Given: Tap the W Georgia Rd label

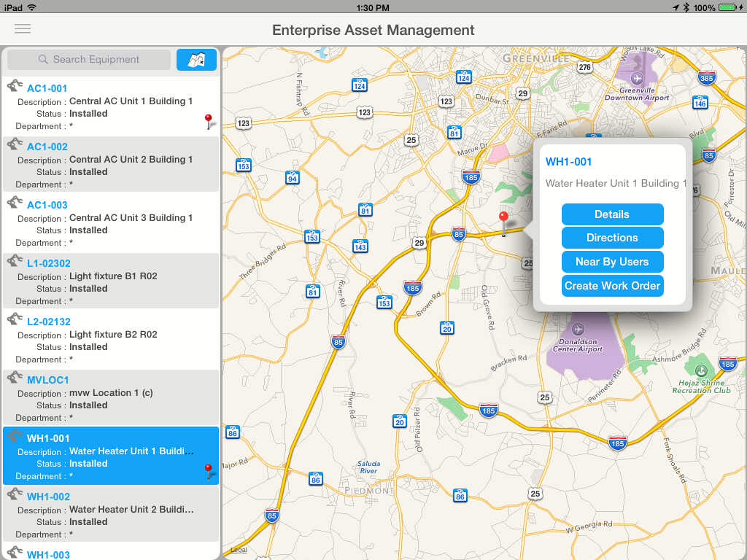Looking at the screenshot, I should (x=589, y=526).
